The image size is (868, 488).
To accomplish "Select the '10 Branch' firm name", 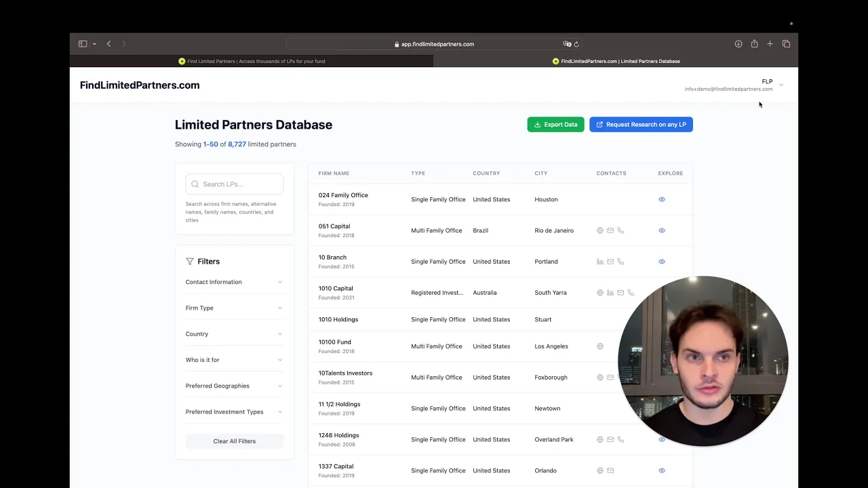I will (332, 258).
